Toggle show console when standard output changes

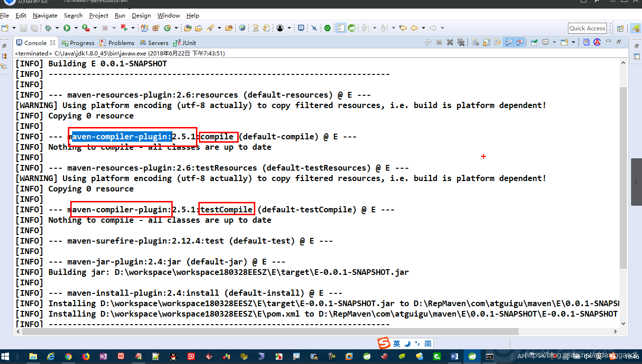point(509,42)
